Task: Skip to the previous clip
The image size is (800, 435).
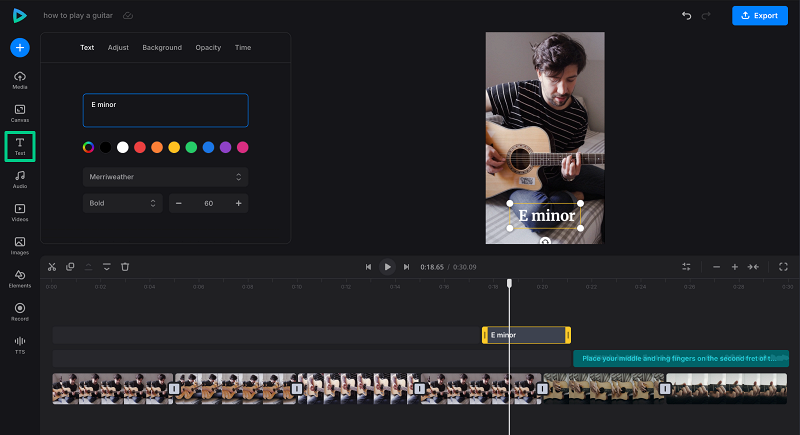Action: click(x=368, y=267)
